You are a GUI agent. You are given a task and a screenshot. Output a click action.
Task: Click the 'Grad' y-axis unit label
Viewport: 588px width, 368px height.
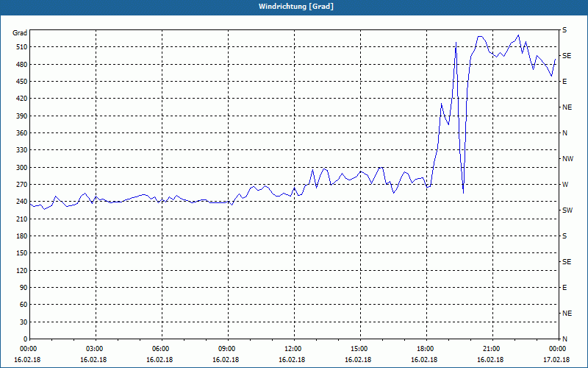tap(20, 33)
